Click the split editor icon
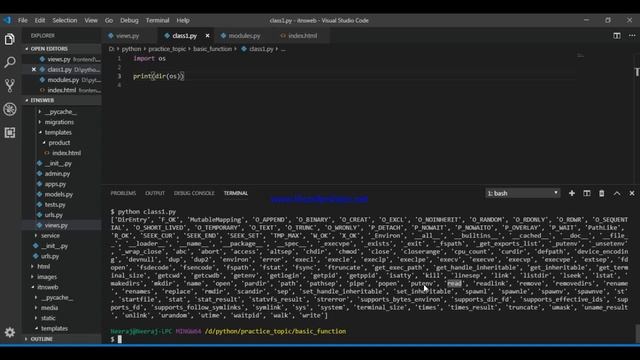This screenshot has height=360, width=640. [x=617, y=36]
